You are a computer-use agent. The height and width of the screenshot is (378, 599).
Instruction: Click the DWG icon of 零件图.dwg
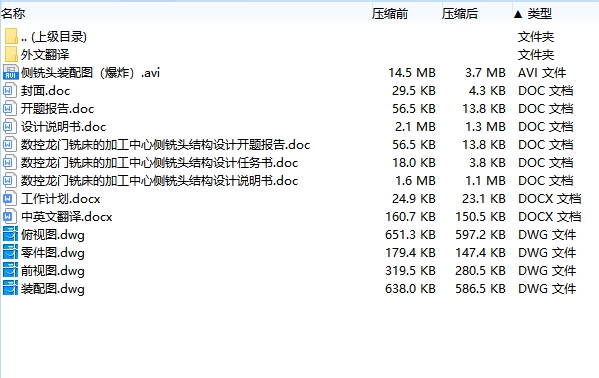click(11, 253)
